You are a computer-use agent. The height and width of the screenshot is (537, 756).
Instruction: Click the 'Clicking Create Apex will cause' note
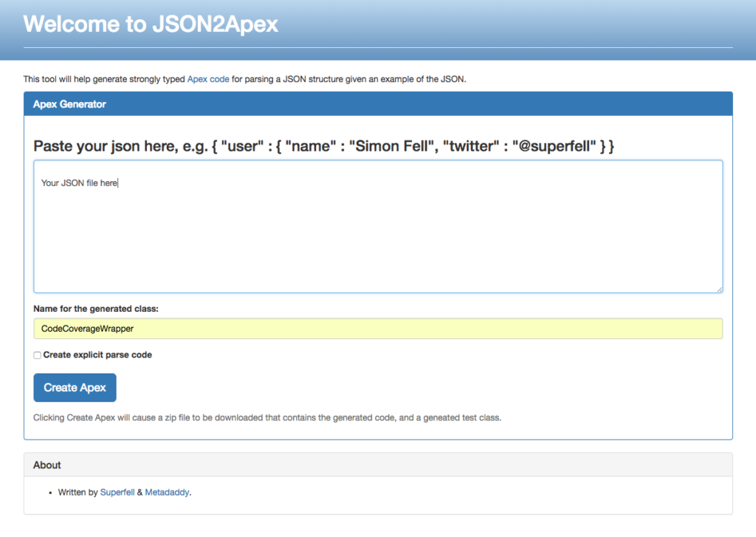(x=267, y=418)
